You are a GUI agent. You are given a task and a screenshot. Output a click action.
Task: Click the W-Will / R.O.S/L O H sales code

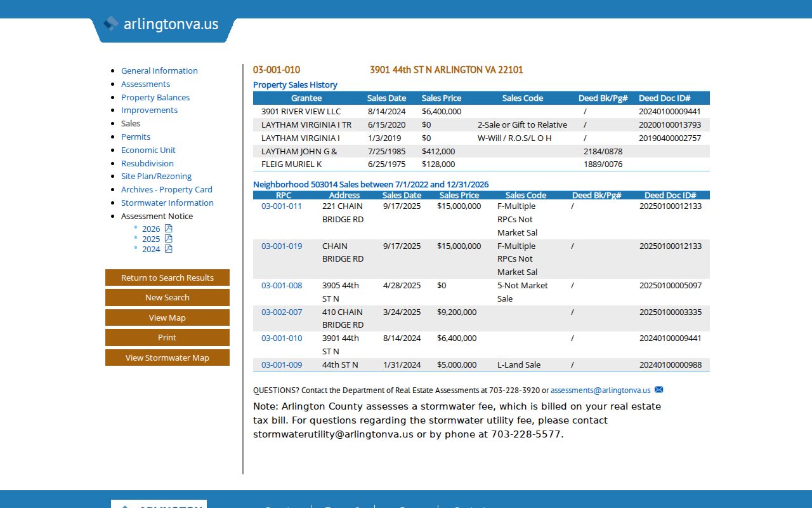tap(514, 138)
